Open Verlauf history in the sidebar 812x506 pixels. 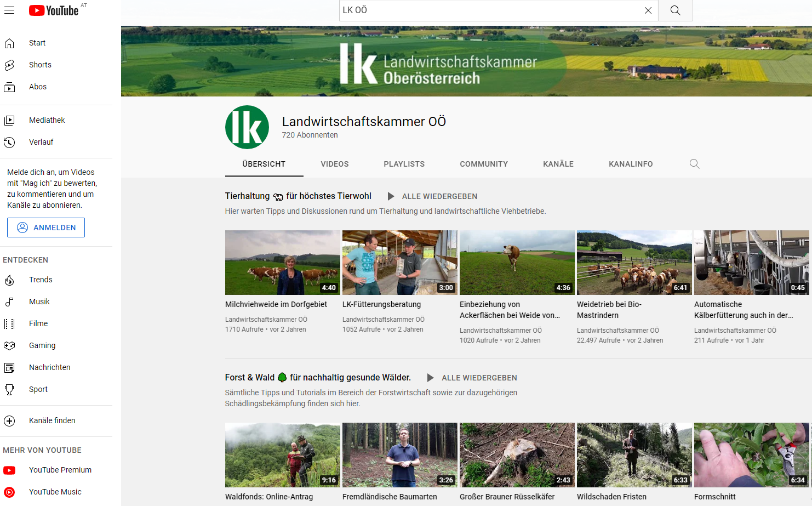41,142
